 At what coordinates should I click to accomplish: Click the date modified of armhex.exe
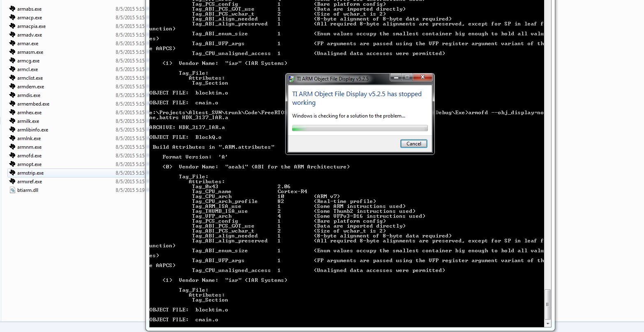coord(130,113)
